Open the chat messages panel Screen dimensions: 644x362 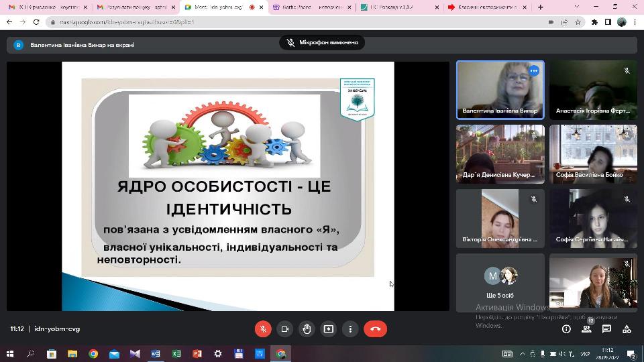606,329
